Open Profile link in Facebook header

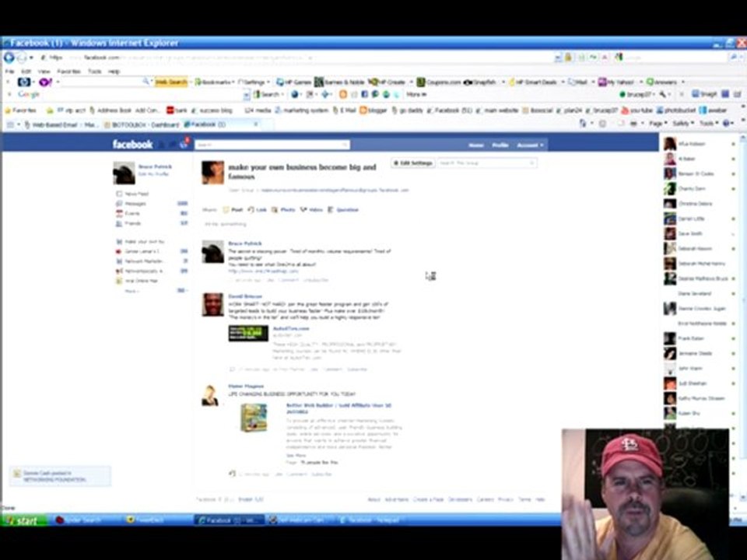pos(500,145)
